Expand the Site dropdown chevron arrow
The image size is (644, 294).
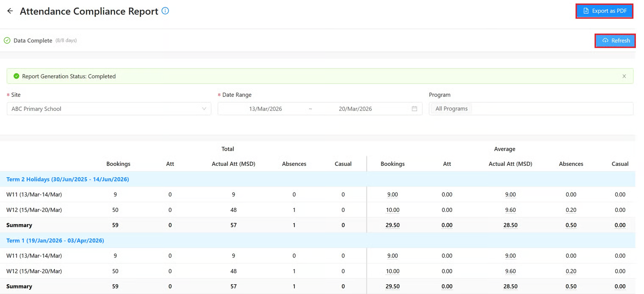pos(204,109)
